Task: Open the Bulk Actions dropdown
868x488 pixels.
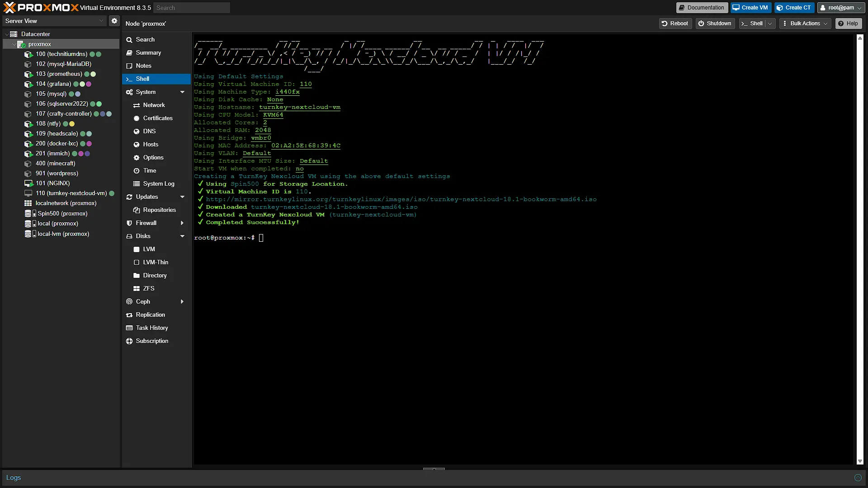Action: click(x=806, y=23)
